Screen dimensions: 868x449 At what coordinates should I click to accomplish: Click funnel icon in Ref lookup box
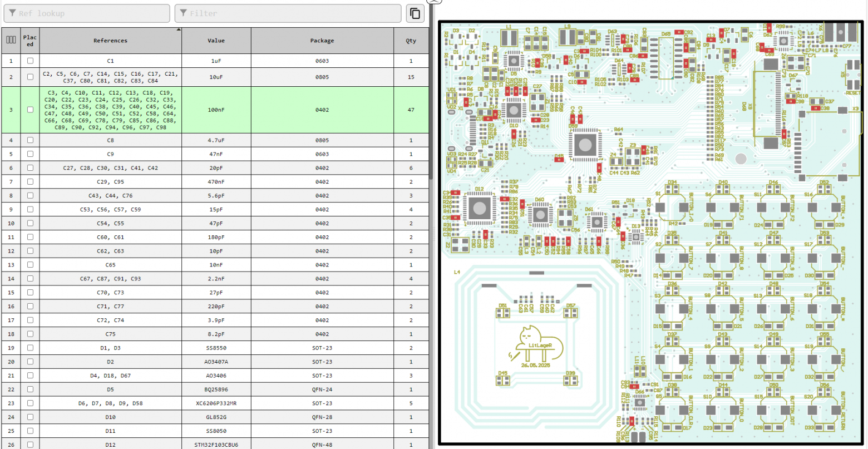12,13
